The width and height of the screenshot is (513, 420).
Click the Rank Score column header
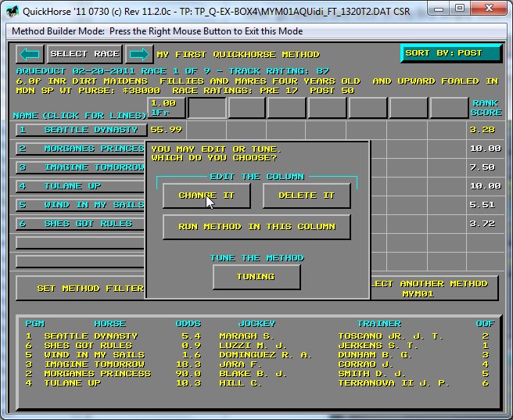point(485,107)
